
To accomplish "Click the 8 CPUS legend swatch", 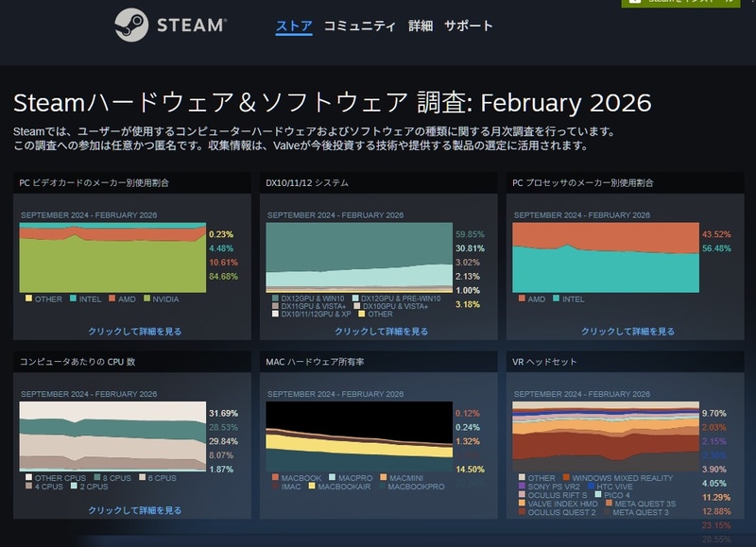I will 97,477.
